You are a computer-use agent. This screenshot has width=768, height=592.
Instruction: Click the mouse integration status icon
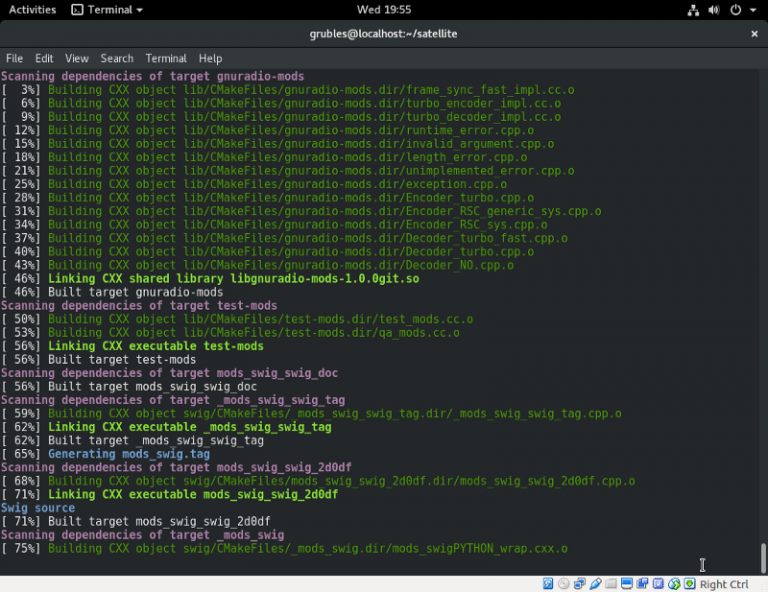tap(675, 584)
